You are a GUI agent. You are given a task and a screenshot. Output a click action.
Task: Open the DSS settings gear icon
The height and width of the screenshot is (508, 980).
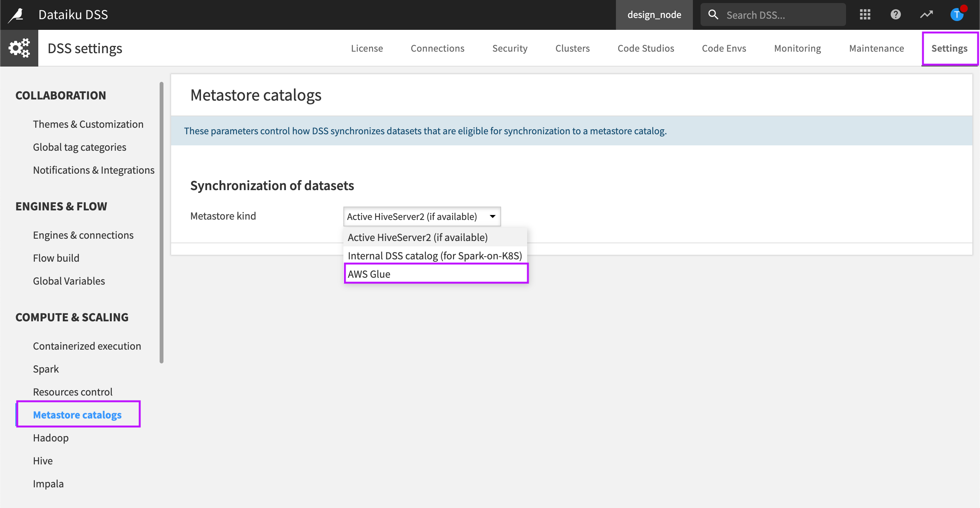[19, 48]
